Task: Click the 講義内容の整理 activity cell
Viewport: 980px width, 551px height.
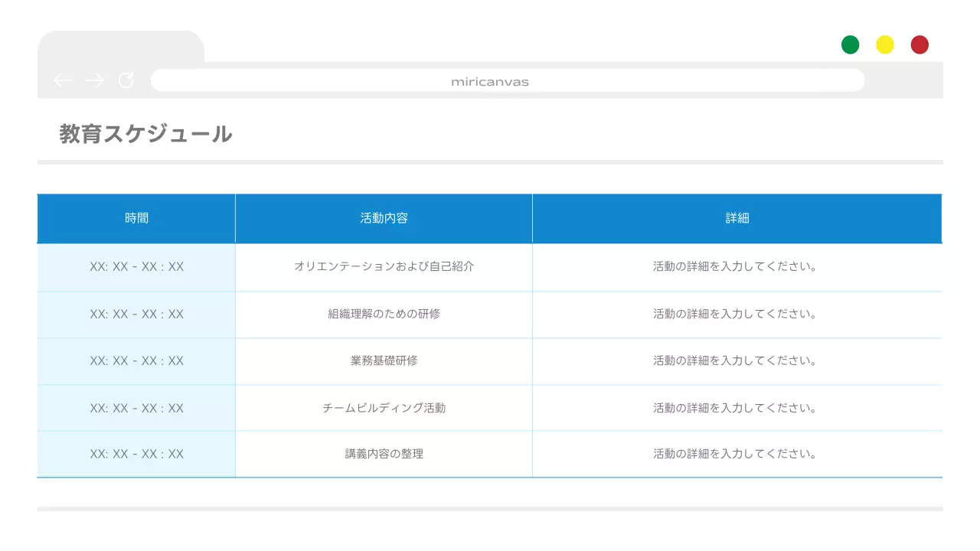Action: [x=383, y=453]
